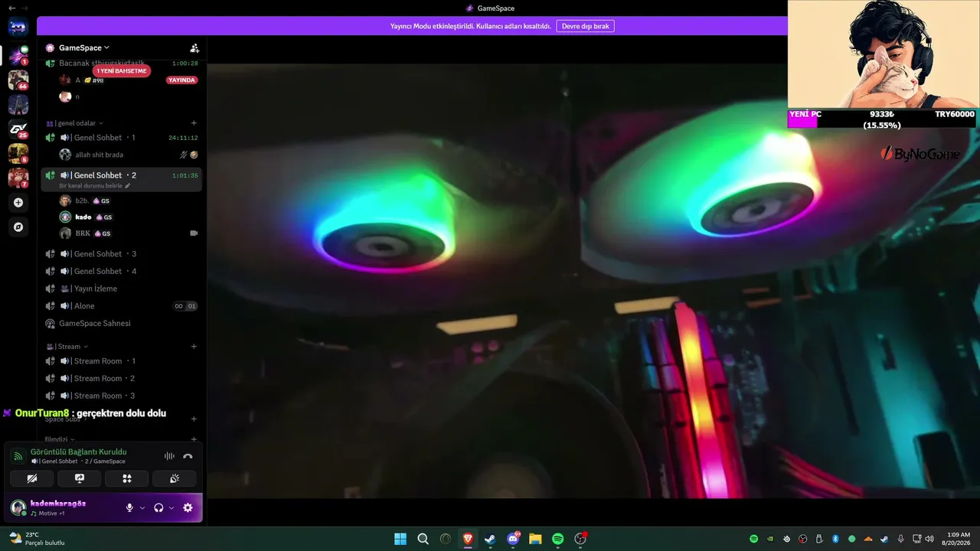Collapse the genel odalar category
This screenshot has height=551, width=980.
[x=74, y=123]
